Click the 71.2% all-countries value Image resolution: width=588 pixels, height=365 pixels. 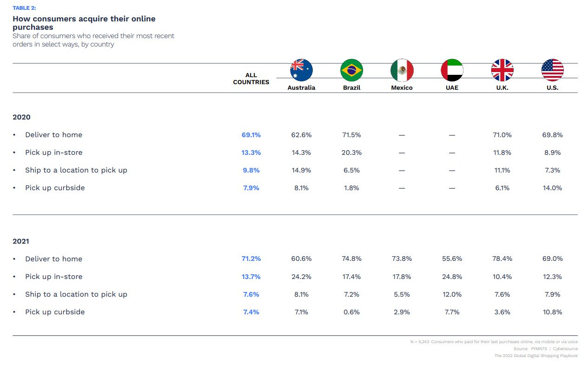(251, 259)
